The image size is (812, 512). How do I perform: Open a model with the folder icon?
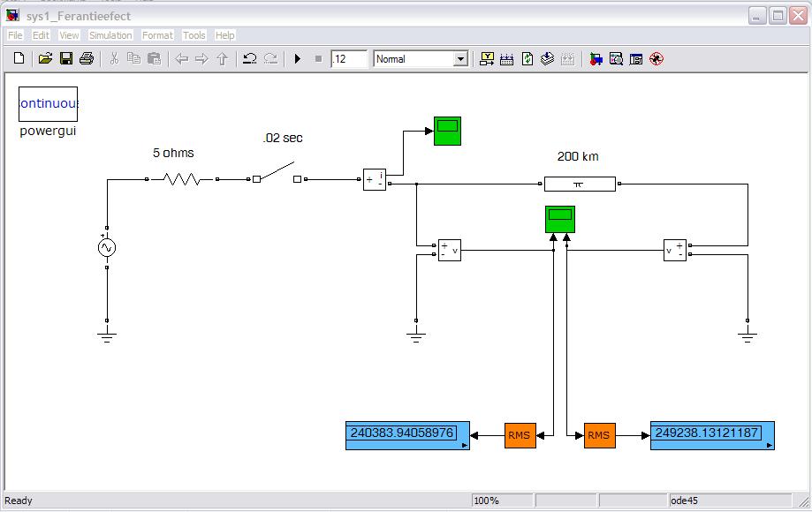45,59
